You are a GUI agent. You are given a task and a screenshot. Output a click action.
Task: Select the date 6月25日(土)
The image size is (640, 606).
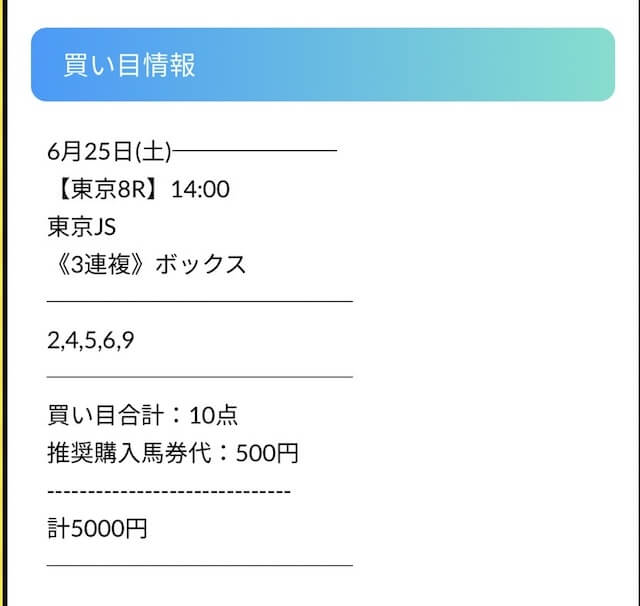[x=109, y=151]
